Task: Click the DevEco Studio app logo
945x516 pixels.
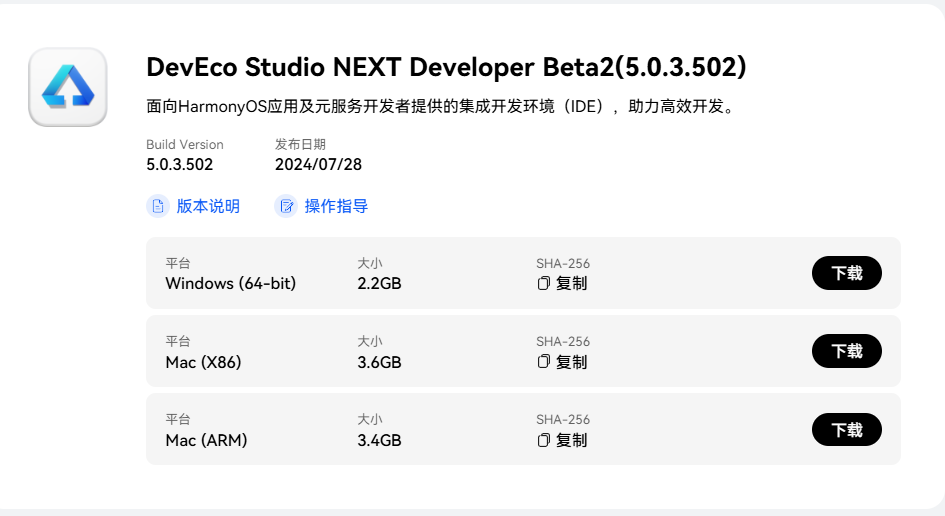Action: coord(68,87)
